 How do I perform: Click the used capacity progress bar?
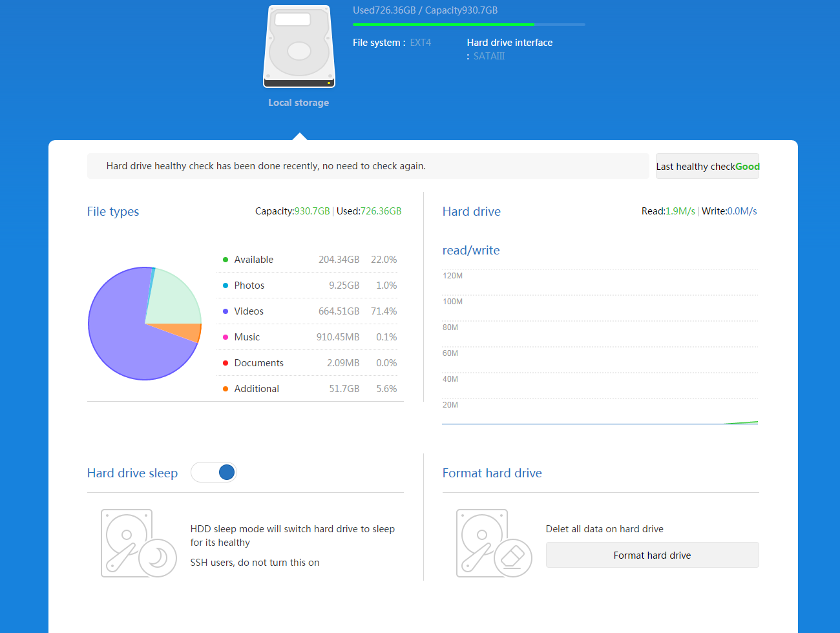[468, 25]
